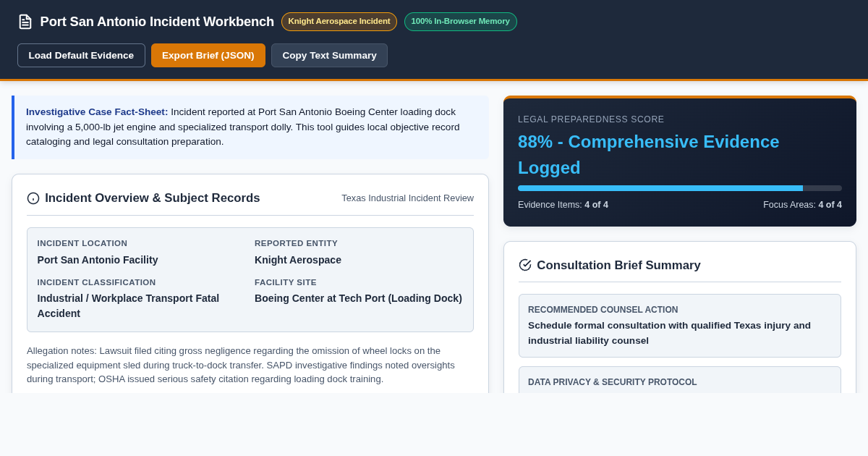Click the Data Privacy & Security Protocol label
868x456 pixels.
pyautogui.click(x=613, y=382)
